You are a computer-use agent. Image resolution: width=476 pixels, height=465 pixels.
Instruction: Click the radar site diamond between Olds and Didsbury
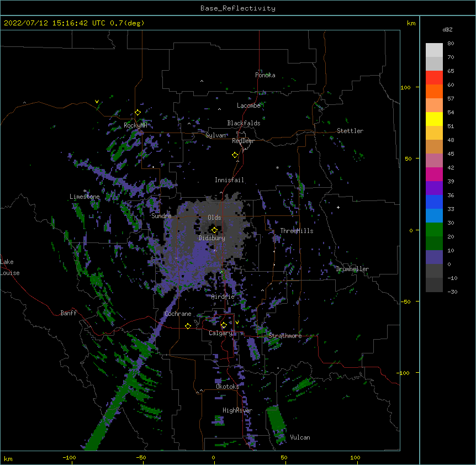214,230
